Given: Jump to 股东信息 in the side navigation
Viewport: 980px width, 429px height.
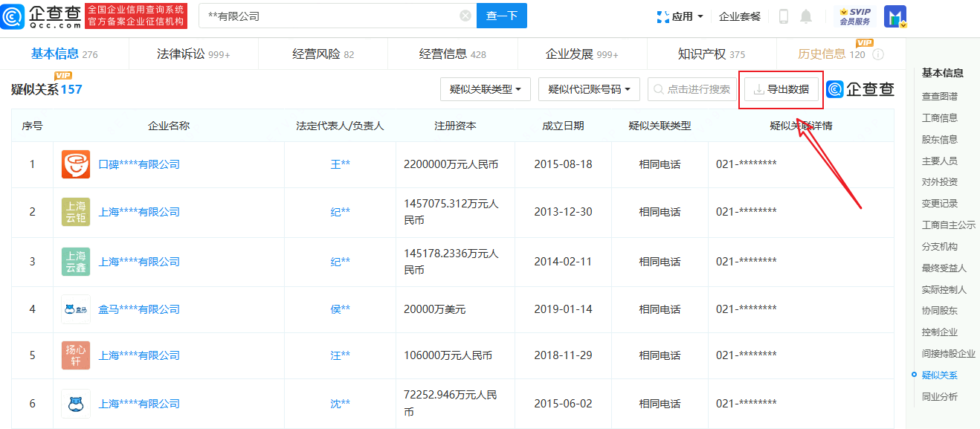Looking at the screenshot, I should coord(939,139).
